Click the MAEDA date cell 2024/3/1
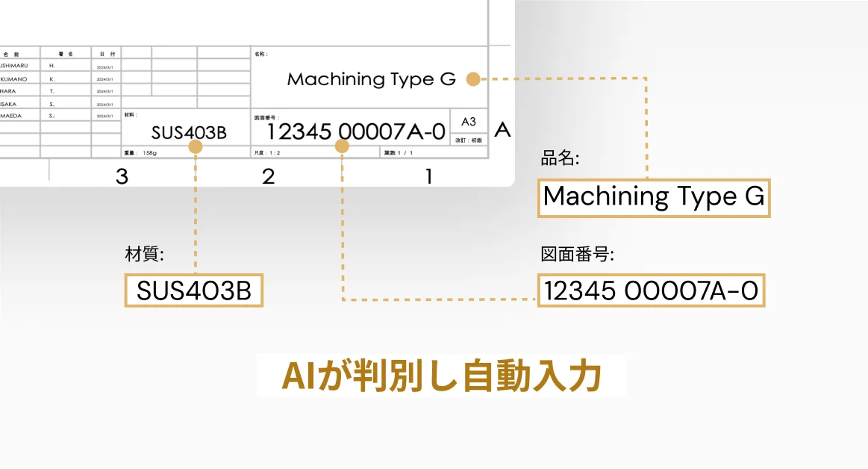This screenshot has height=469, width=868. click(x=105, y=116)
